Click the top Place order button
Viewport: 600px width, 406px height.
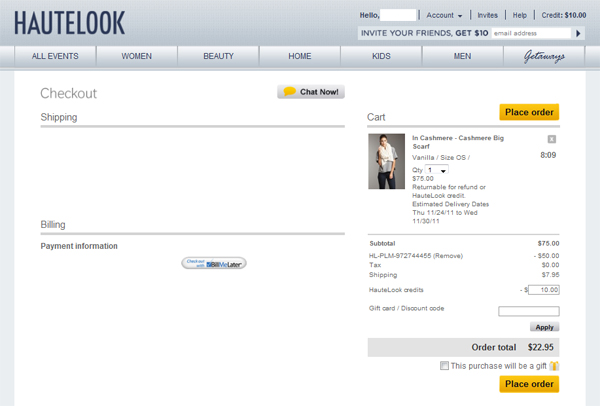pos(529,112)
